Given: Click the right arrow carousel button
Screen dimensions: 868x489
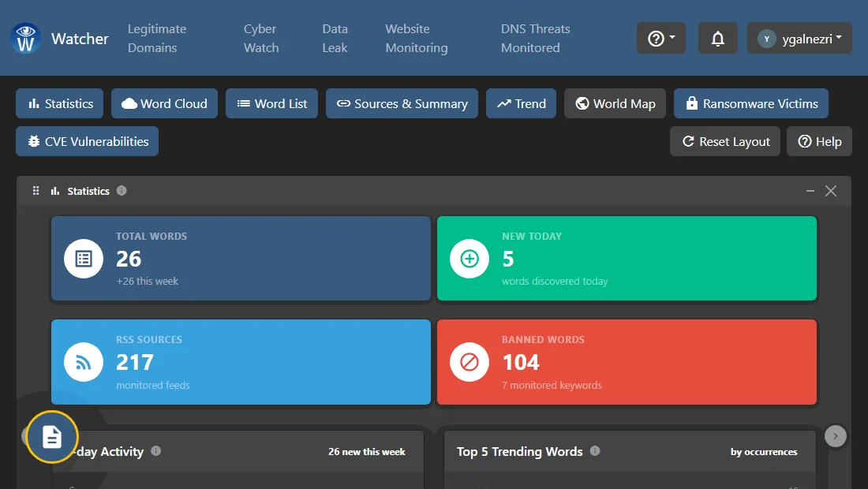Looking at the screenshot, I should click(836, 436).
